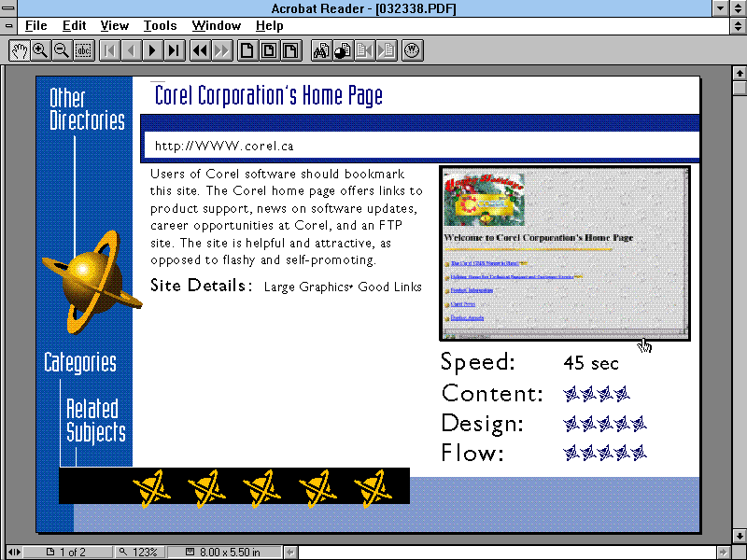Open the Edit menu
Viewport: 747px width, 560px height.
pos(75,26)
